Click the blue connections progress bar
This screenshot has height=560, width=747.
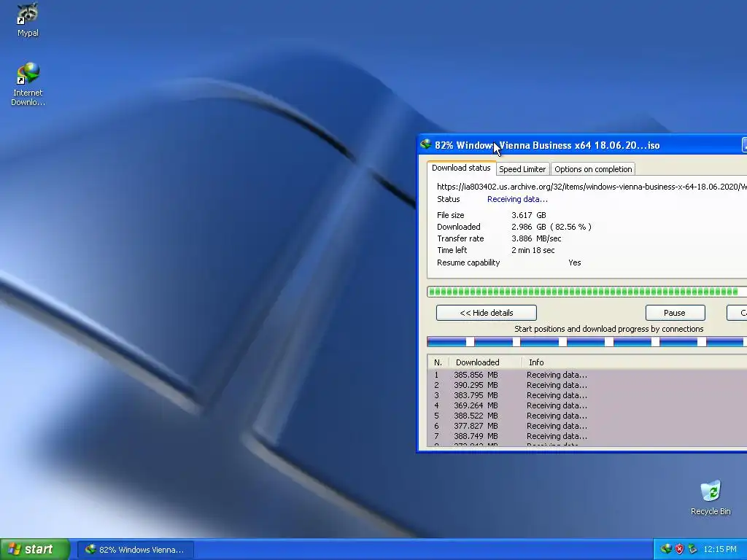(x=587, y=341)
